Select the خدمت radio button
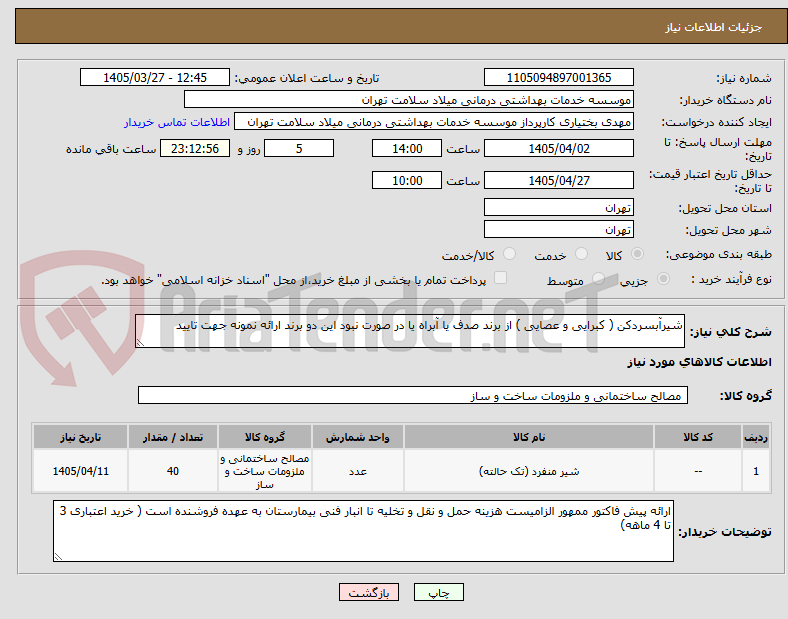 pos(581,254)
